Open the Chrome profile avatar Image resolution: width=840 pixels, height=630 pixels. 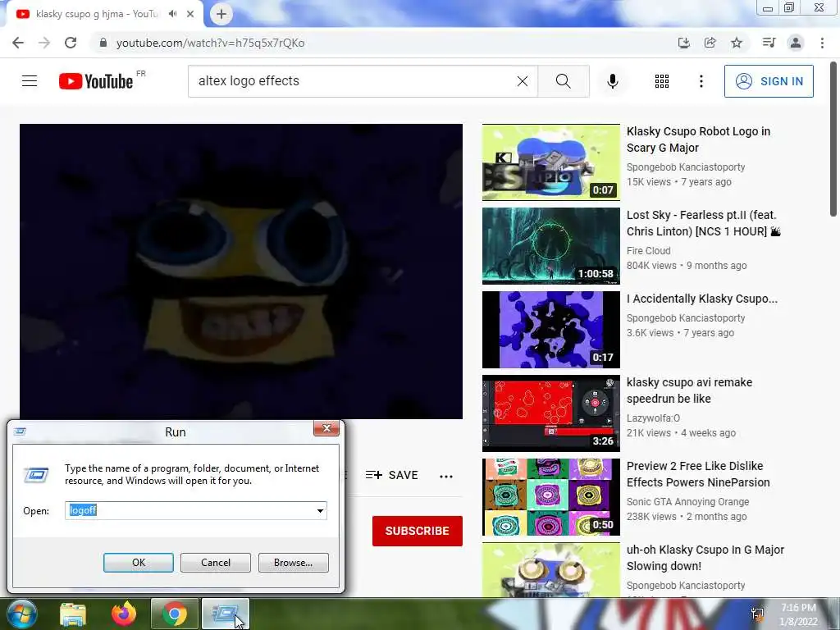pyautogui.click(x=796, y=43)
